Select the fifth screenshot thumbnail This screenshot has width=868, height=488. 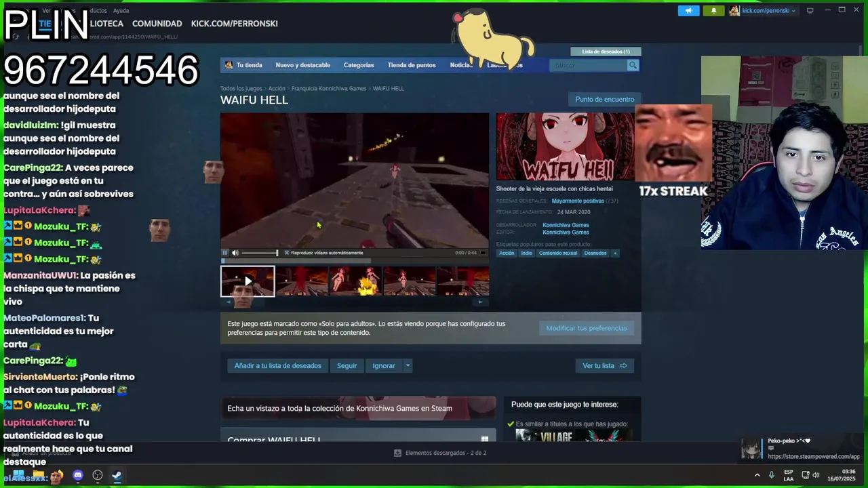463,281
